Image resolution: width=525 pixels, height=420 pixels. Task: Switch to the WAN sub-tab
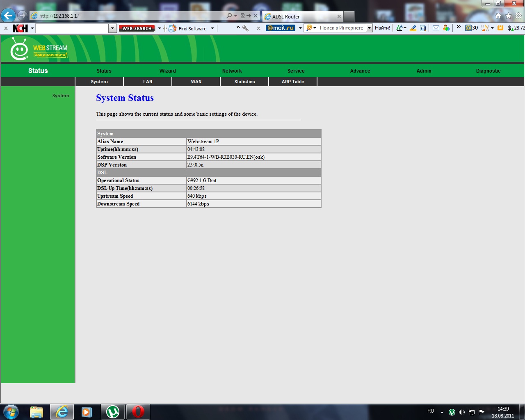196,82
